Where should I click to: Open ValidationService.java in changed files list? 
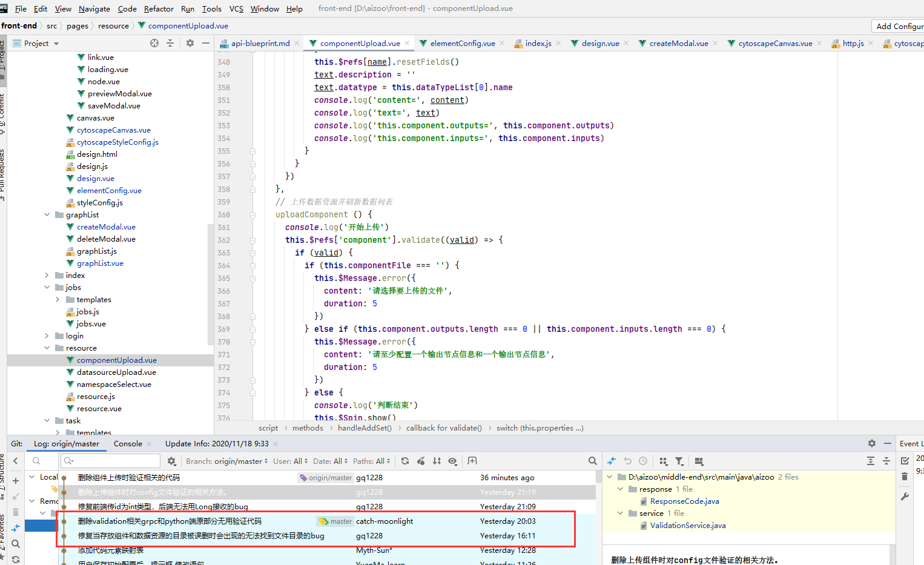(x=688, y=525)
